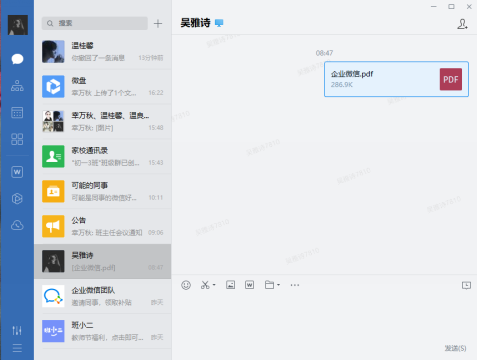Select the 吴雅诗 conversation in list

[103, 262]
